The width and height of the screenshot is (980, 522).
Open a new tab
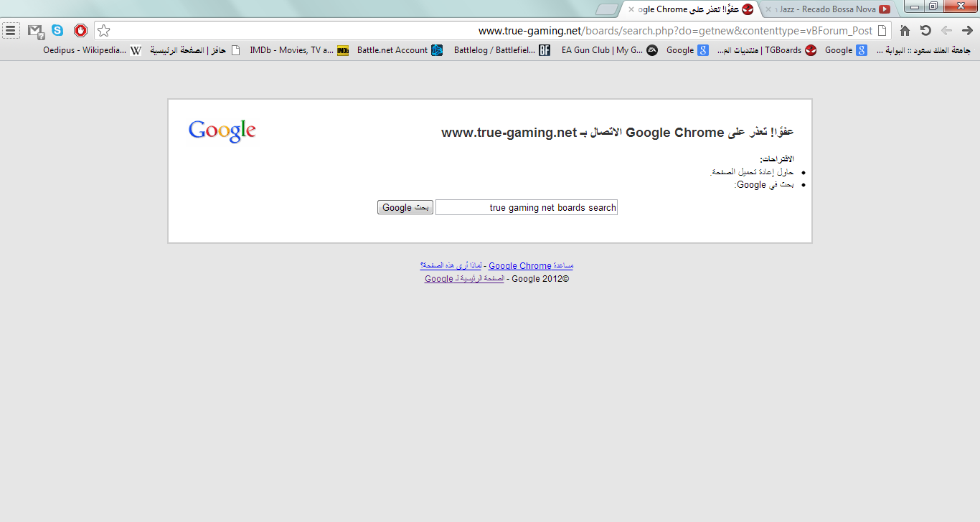click(607, 9)
